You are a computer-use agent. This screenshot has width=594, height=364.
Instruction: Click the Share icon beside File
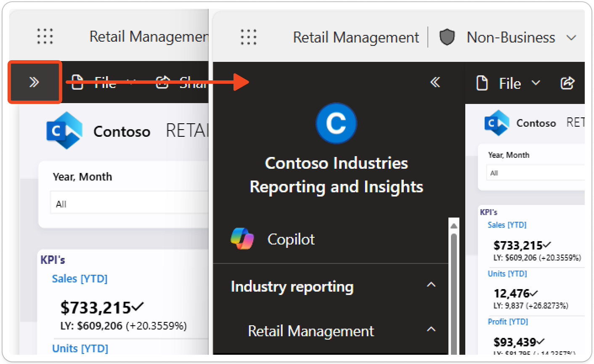567,83
